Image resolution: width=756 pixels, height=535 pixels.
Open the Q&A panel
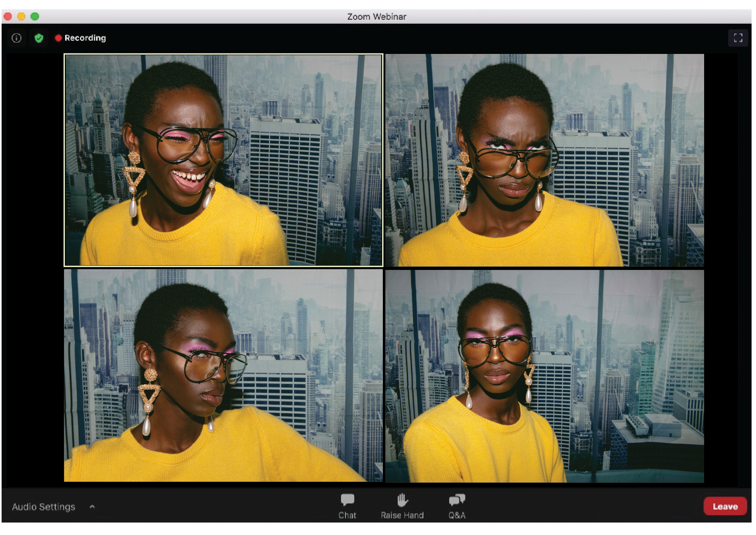pos(457,506)
